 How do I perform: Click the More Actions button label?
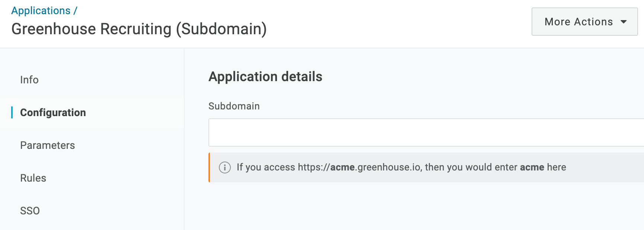(x=578, y=22)
